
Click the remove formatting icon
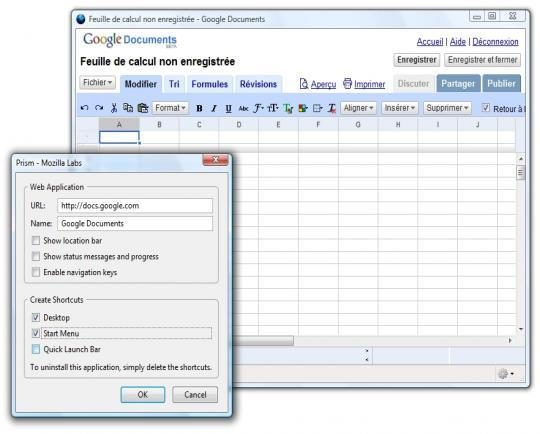point(332,108)
